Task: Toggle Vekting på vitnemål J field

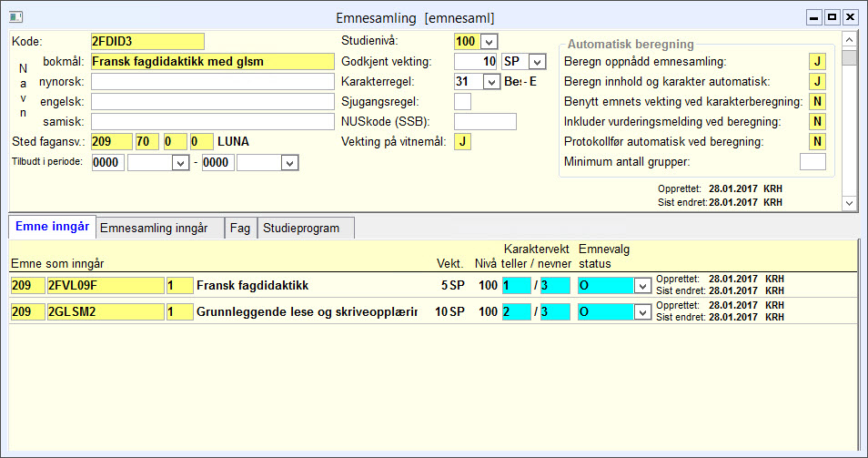Action: [x=462, y=141]
